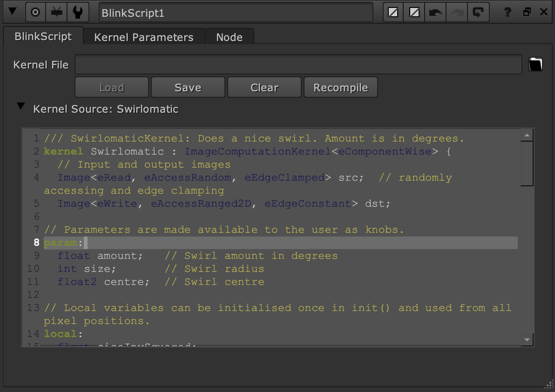Click the code editor scroll down arrow

pos(527,340)
